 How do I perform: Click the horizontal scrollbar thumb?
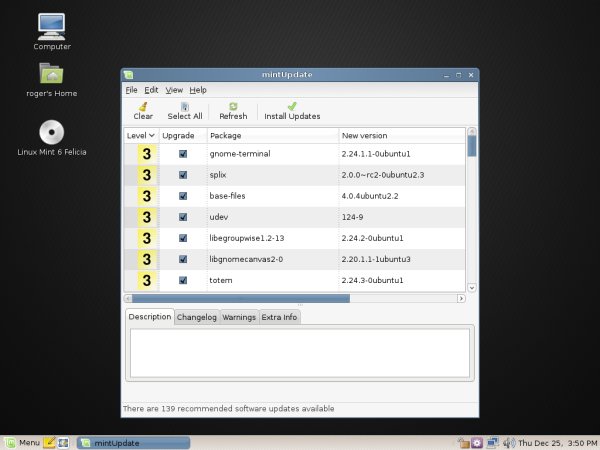click(241, 298)
